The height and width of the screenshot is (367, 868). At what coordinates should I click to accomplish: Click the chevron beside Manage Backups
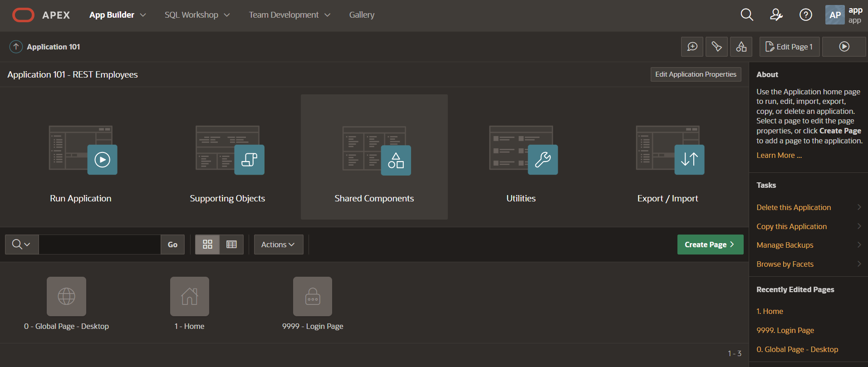click(859, 245)
